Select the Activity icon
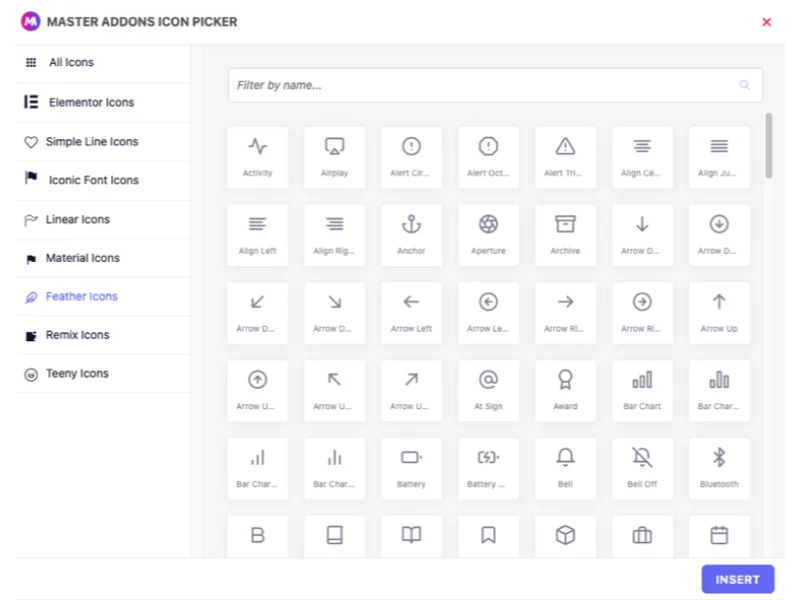 [258, 158]
